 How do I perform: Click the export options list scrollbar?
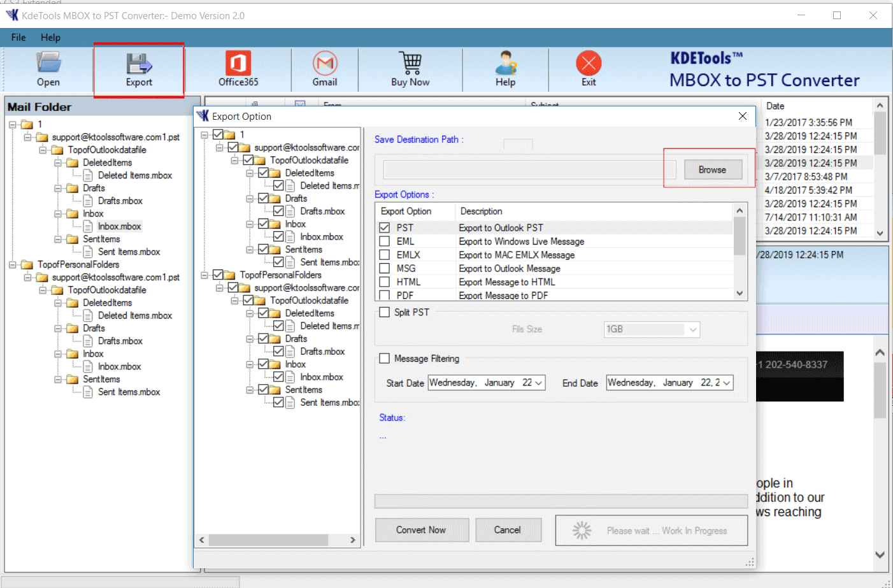pyautogui.click(x=739, y=236)
